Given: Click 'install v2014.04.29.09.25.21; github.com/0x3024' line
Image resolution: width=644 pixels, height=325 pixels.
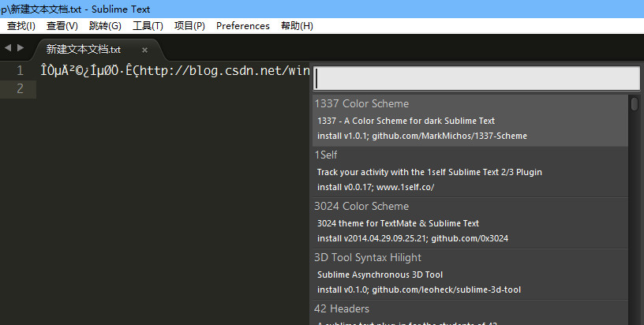Looking at the screenshot, I should [x=412, y=238].
